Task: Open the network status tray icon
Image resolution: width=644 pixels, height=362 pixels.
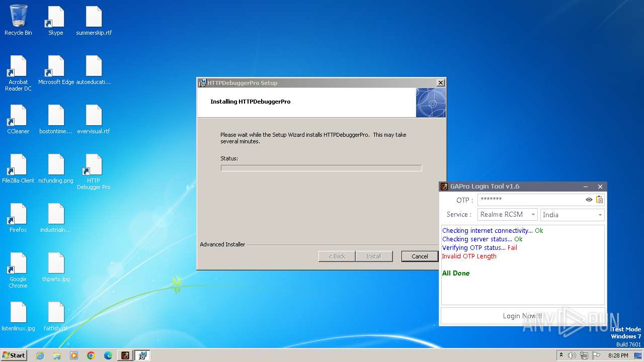Action: [584, 355]
